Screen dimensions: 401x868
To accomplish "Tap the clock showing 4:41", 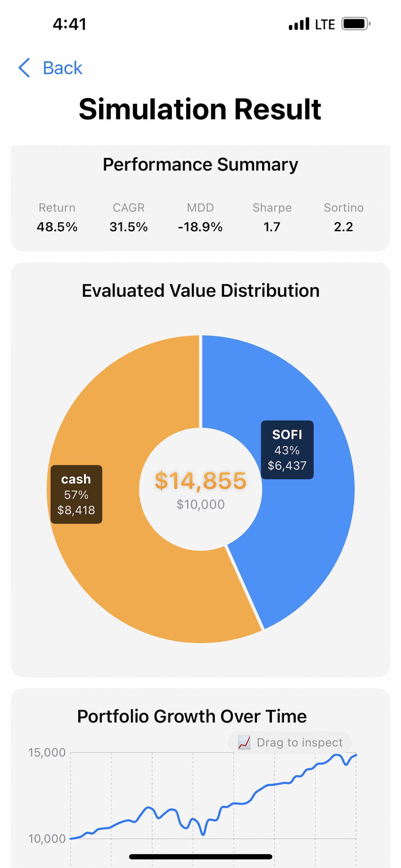I will (x=70, y=24).
